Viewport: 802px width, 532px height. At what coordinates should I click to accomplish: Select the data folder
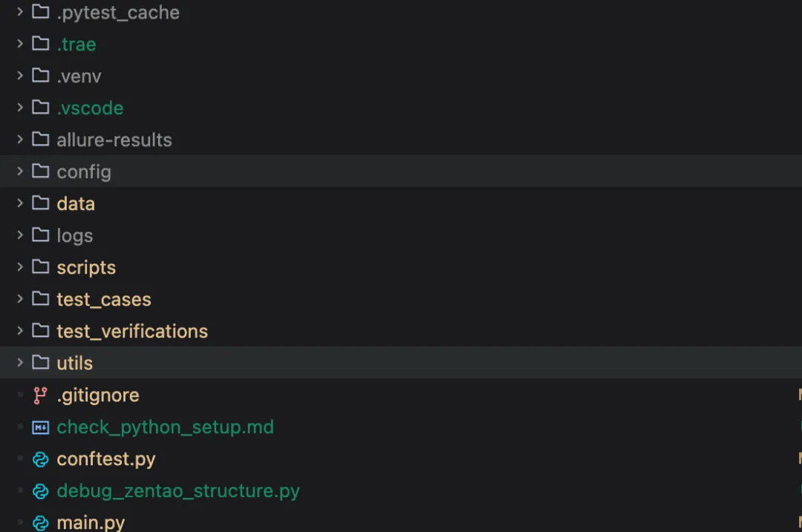point(76,204)
